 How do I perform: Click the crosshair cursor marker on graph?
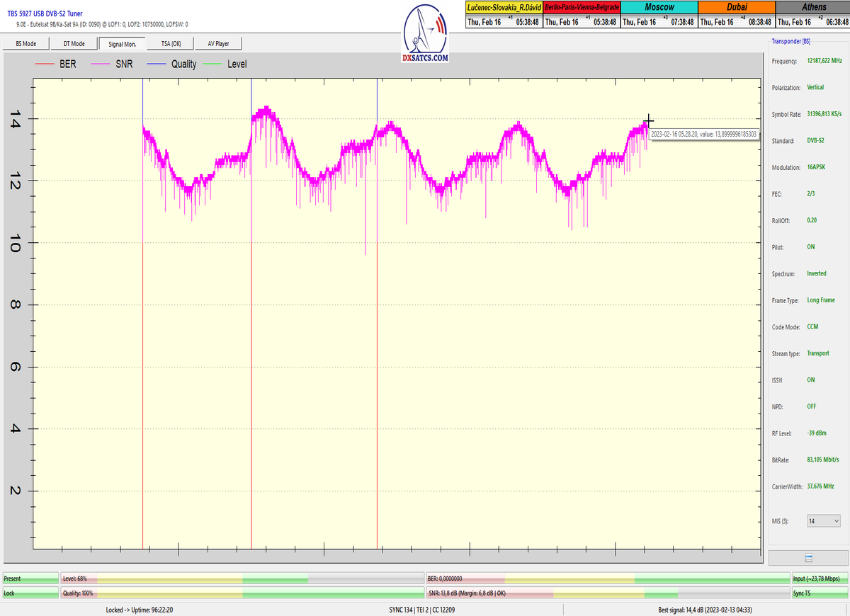(648, 121)
